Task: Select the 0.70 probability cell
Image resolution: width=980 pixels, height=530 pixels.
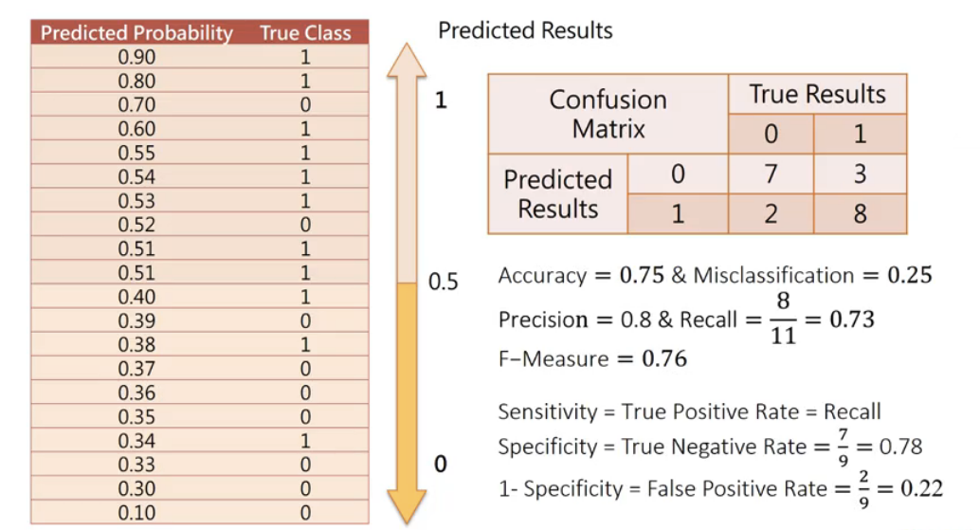Action: [137, 105]
